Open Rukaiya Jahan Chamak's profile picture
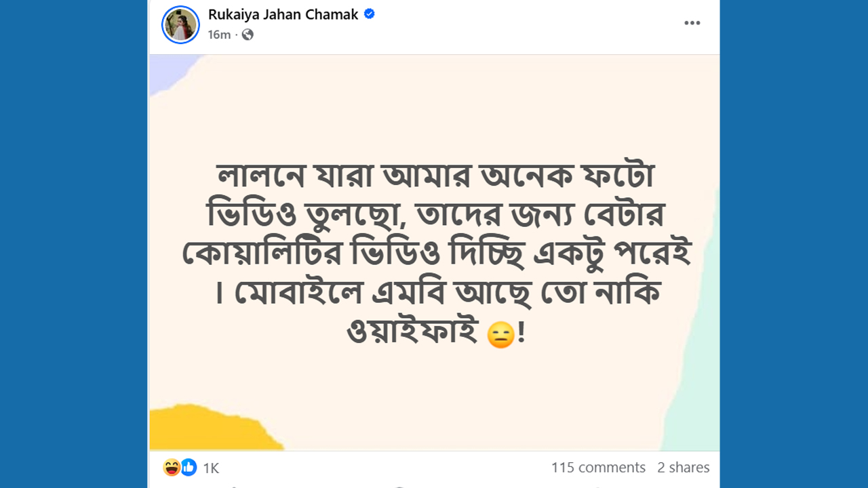The image size is (868, 488). (x=180, y=24)
